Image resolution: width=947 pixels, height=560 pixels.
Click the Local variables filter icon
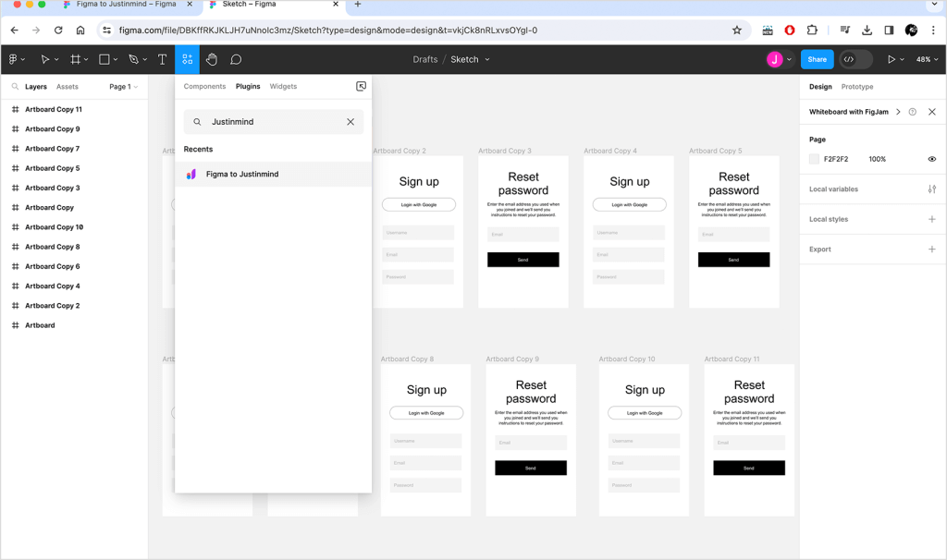point(932,189)
